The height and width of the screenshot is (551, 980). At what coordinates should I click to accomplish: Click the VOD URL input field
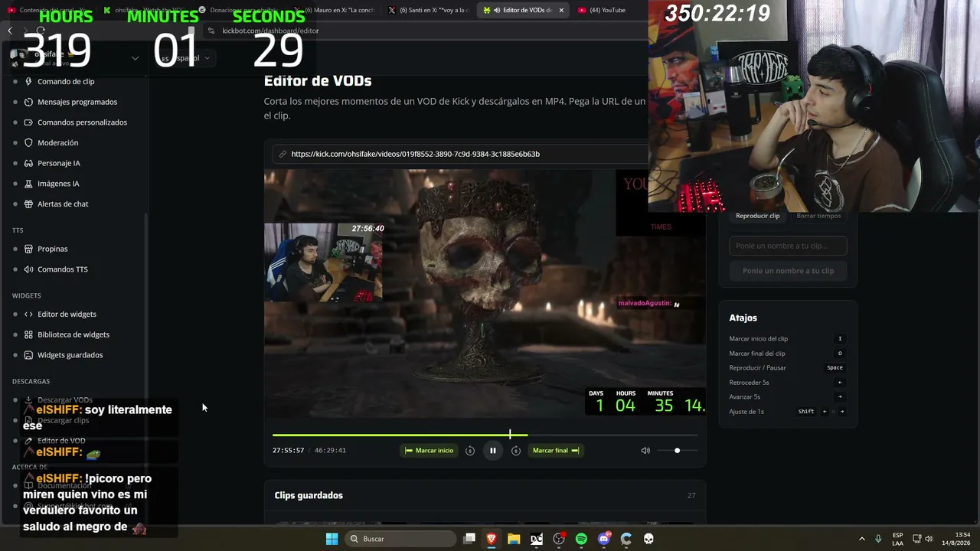[459, 154]
